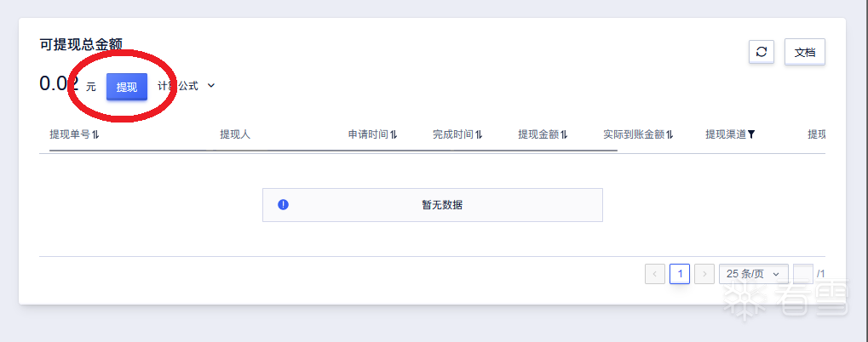
Task: Click the info icon beside 暂无数据
Action: click(x=284, y=204)
